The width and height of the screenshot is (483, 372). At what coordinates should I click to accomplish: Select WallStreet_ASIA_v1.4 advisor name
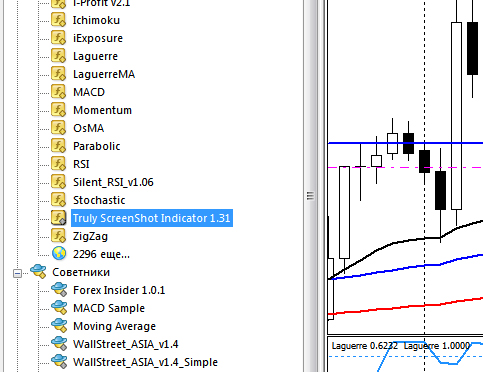point(126,344)
